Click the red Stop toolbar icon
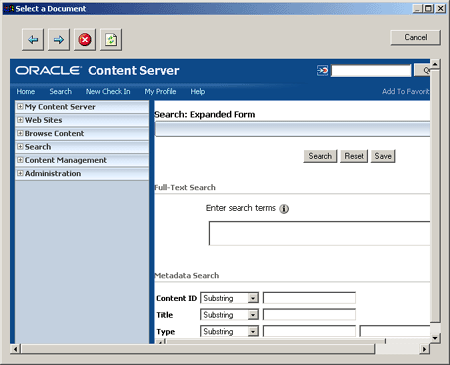 click(85, 40)
